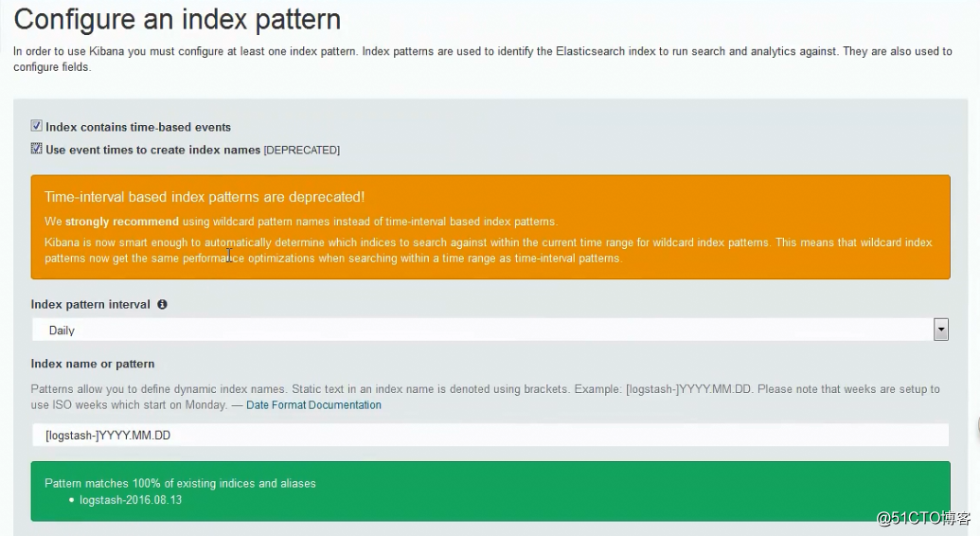Click the 'Index pattern interval' label

tap(91, 305)
